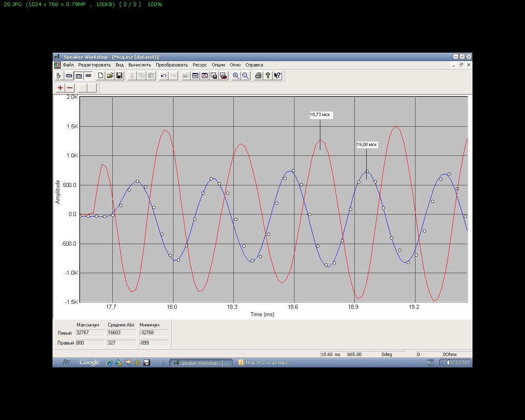Click the red minus button

tap(70, 88)
